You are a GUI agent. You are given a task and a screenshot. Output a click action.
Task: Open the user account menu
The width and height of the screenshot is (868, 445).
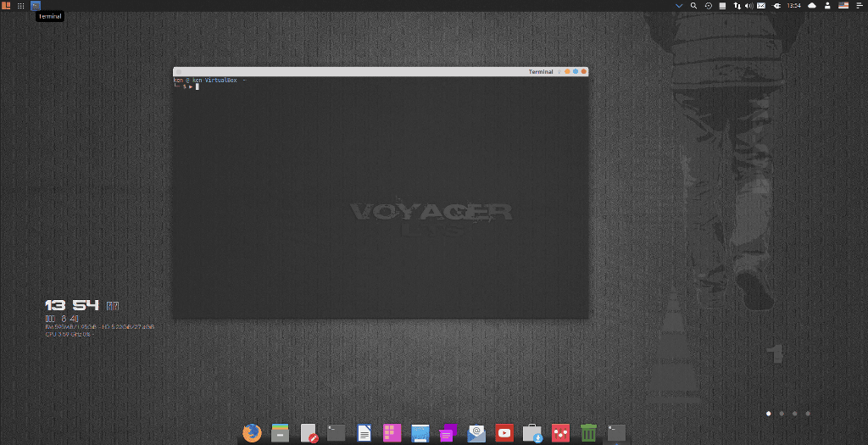(x=827, y=6)
